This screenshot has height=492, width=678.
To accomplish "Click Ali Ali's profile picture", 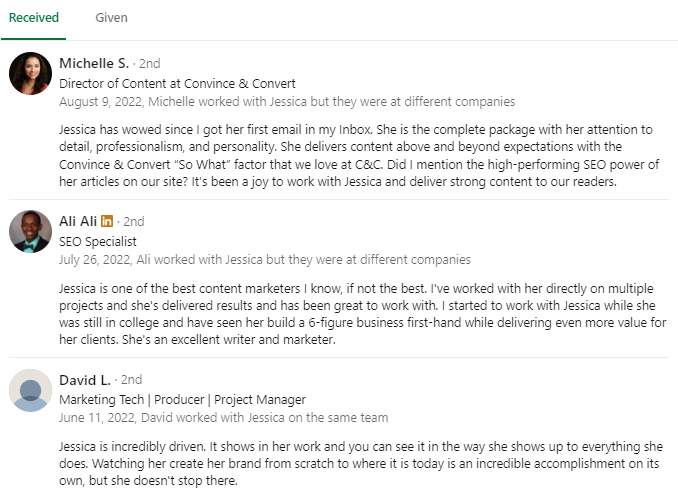I will [30, 231].
